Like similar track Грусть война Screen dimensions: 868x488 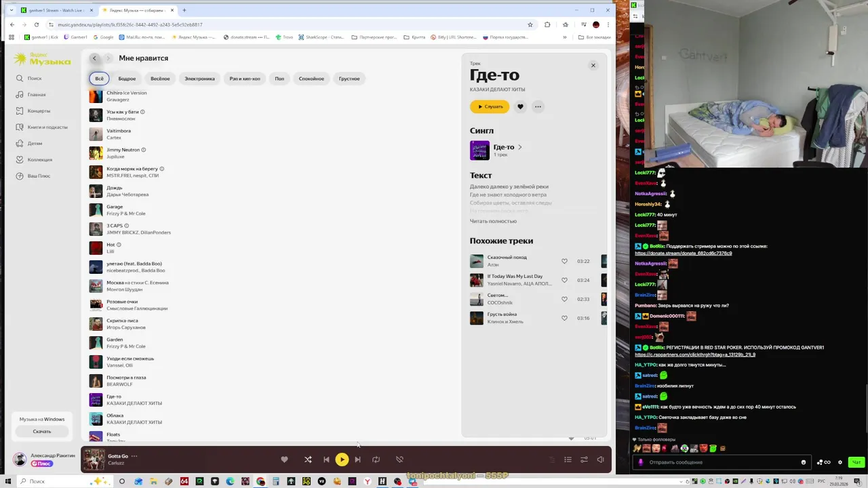(564, 318)
